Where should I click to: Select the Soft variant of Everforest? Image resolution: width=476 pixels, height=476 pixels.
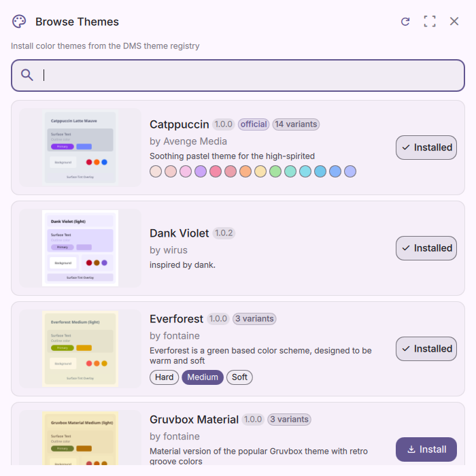coord(239,377)
